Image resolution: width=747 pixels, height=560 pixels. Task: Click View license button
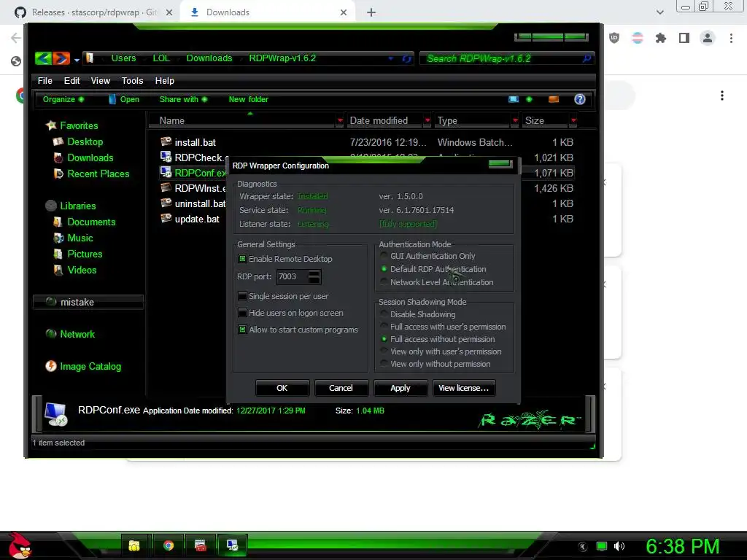click(463, 388)
